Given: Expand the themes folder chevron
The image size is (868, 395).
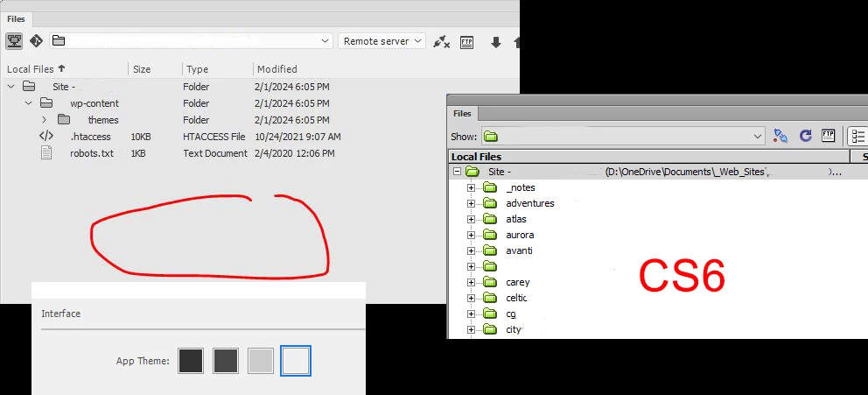Looking at the screenshot, I should coord(45,120).
